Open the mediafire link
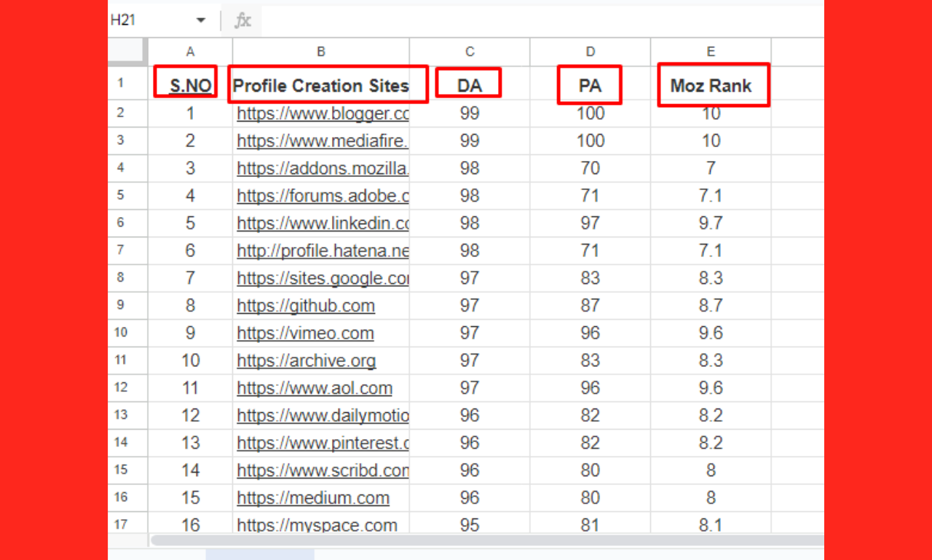The width and height of the screenshot is (932, 560). pos(323,141)
